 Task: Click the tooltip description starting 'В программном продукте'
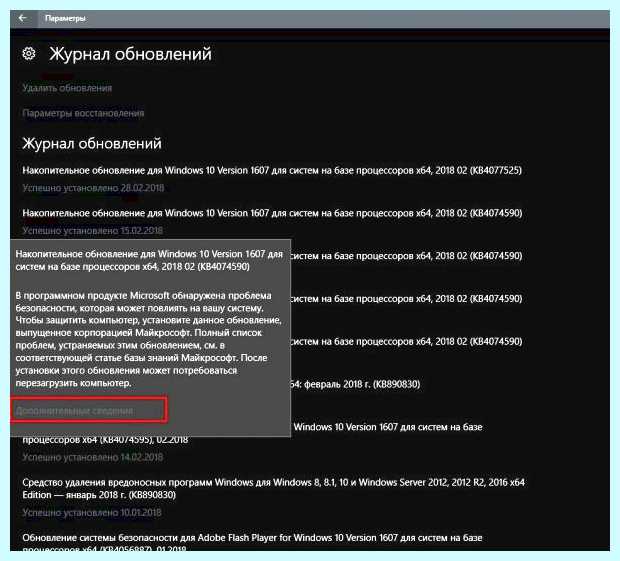tap(148, 339)
